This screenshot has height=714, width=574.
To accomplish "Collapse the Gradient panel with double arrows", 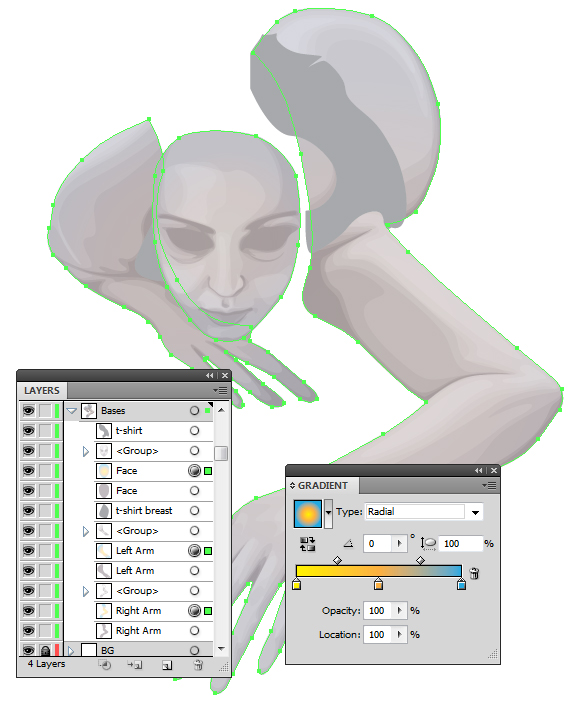I will pyautogui.click(x=478, y=470).
